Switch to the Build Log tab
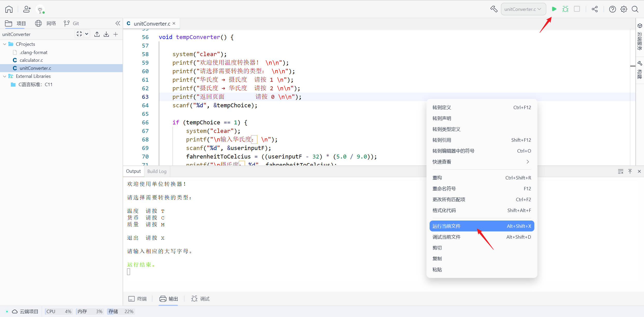The width and height of the screenshot is (644, 317). click(x=157, y=171)
